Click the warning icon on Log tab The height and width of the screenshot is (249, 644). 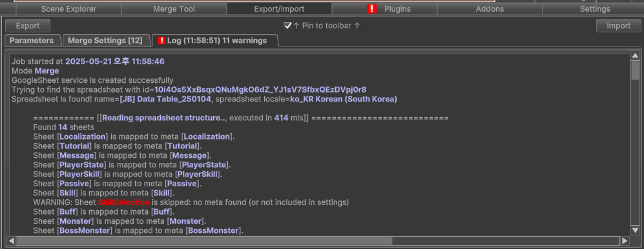pos(162,40)
